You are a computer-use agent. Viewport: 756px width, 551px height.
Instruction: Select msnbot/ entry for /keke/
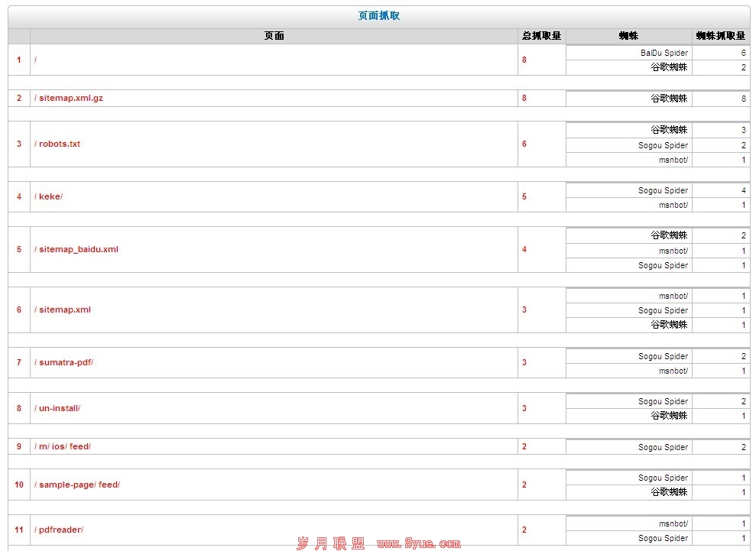(673, 205)
